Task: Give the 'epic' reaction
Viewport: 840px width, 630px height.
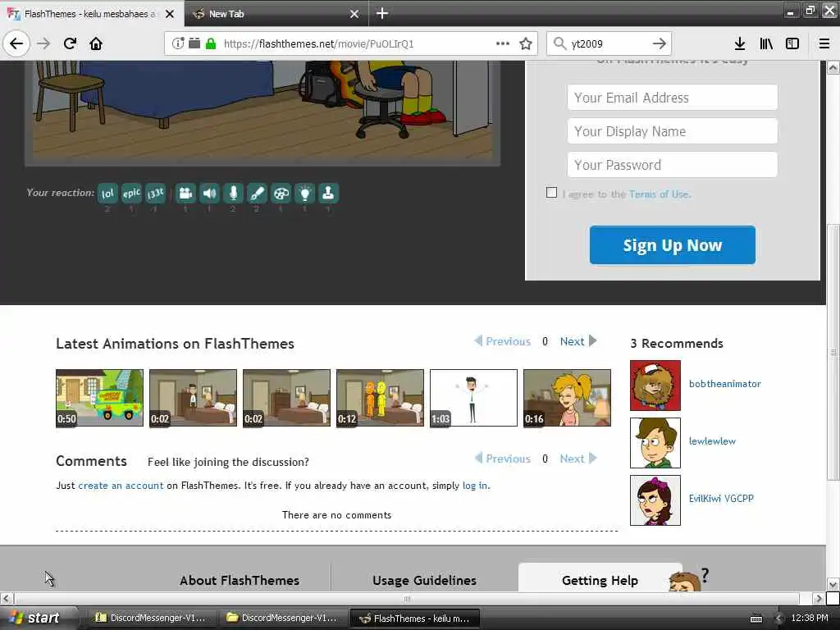Action: (131, 194)
